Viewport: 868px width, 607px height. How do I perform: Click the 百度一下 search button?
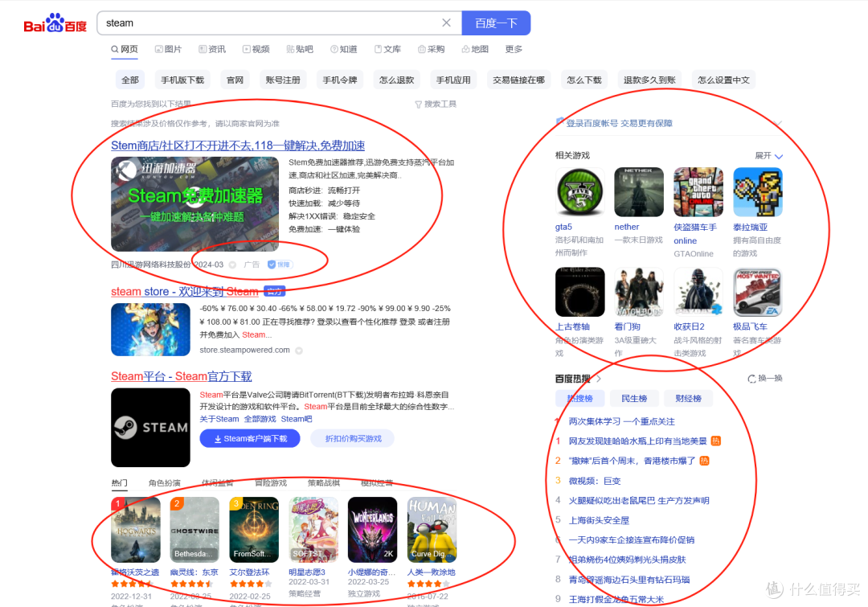click(x=496, y=23)
